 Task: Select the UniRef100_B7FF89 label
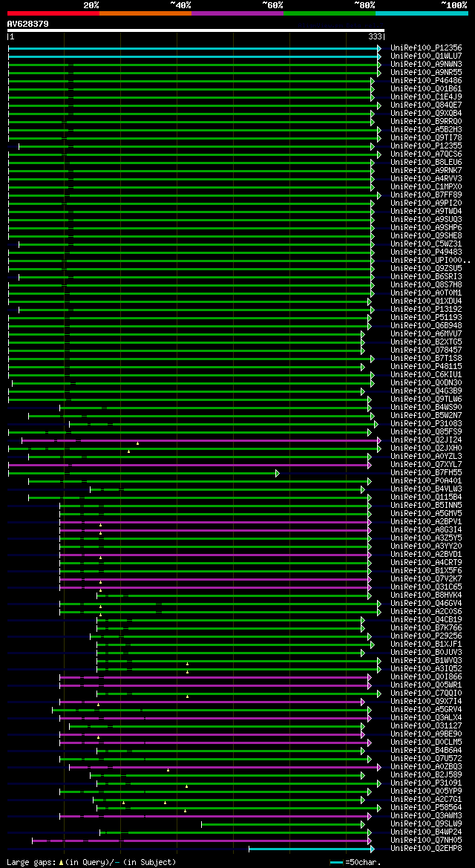tap(426, 195)
